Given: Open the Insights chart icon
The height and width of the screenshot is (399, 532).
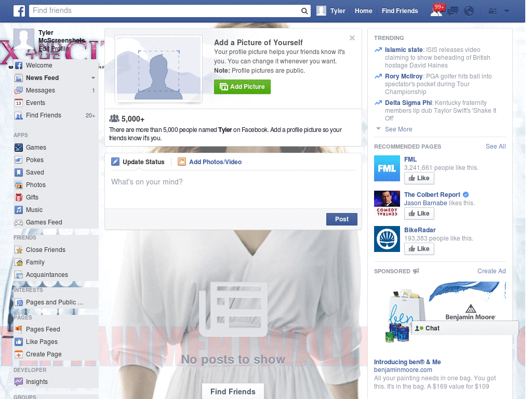Looking at the screenshot, I should coord(19,382).
